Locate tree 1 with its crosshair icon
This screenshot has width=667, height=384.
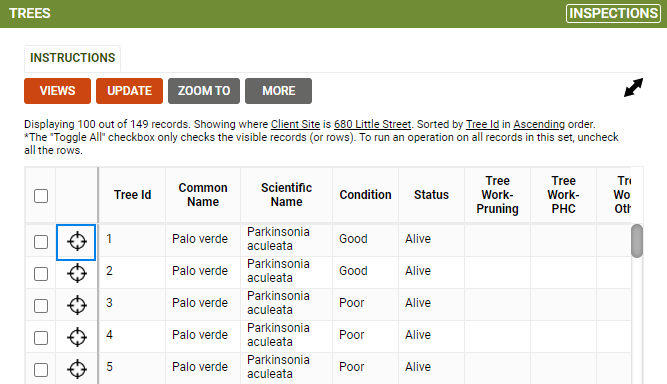click(x=77, y=242)
